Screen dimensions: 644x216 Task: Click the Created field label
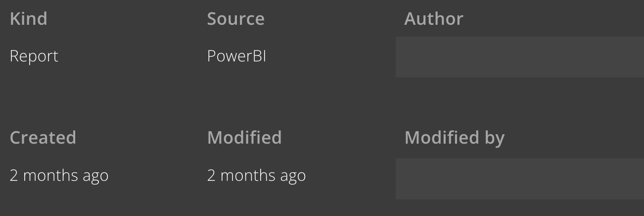pyautogui.click(x=43, y=137)
